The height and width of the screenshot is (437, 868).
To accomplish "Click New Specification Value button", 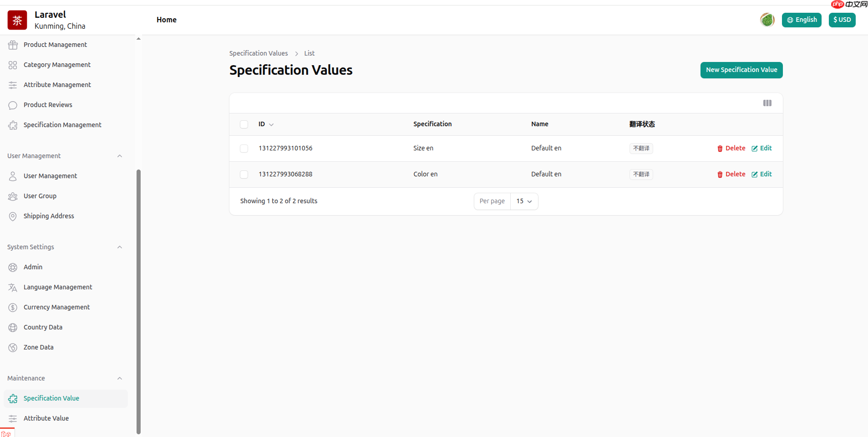I will click(x=741, y=70).
